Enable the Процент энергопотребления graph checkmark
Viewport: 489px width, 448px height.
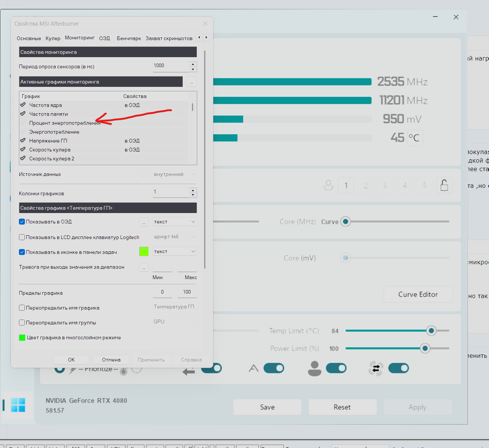tap(23, 123)
